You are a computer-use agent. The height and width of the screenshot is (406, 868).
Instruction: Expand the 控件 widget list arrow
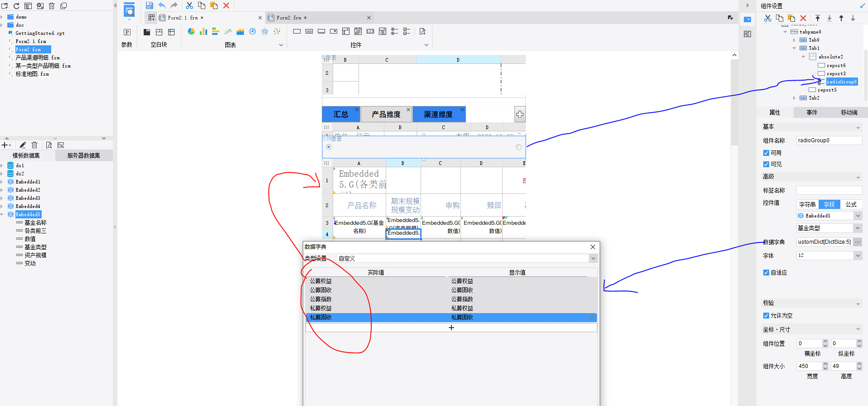(x=427, y=45)
